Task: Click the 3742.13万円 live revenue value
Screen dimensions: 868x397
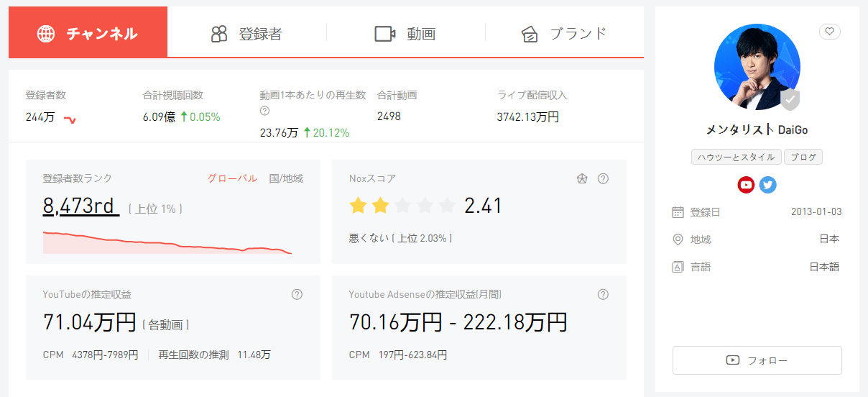Action: pos(527,117)
